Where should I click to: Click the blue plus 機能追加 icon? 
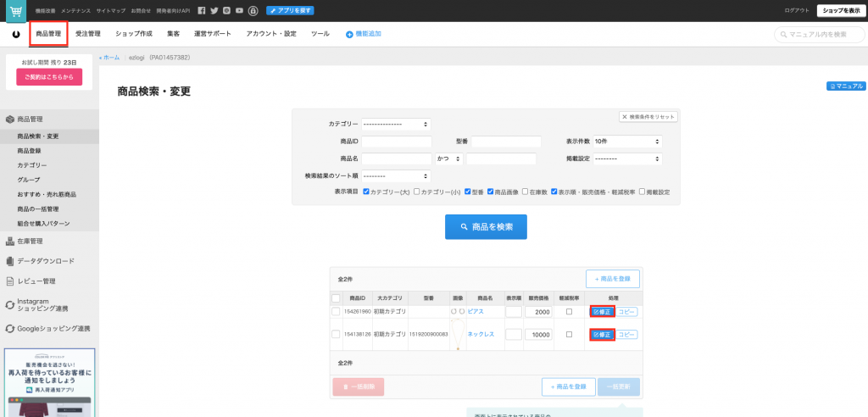pos(349,34)
